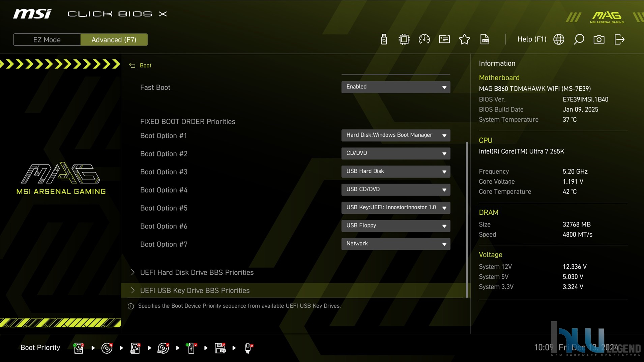Select the Advanced (F7) tab
Screen dimensions: 644x362
114,40
